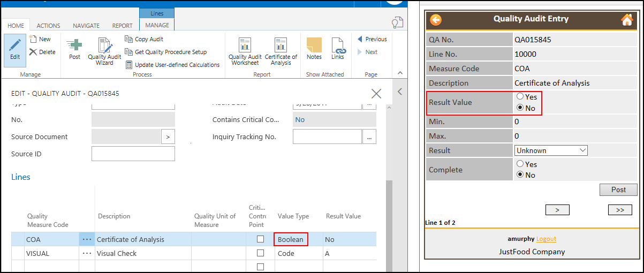Click the orange back arrow in Quality Audit Entry

click(436, 20)
